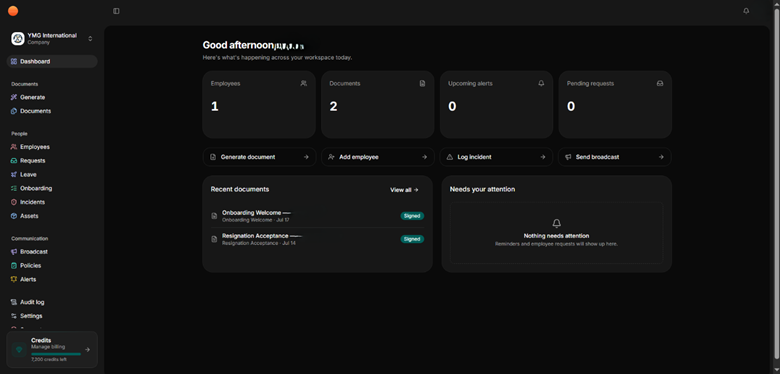Screen dimensions: 780x374
Task: Click the Nothing needs attention bell icon
Action: 557,223
